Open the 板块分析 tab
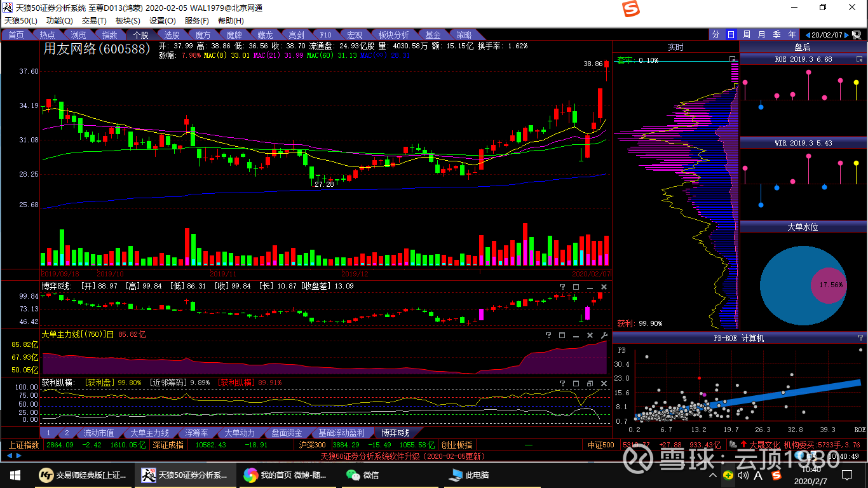Viewport: 868px width, 488px height. click(393, 35)
